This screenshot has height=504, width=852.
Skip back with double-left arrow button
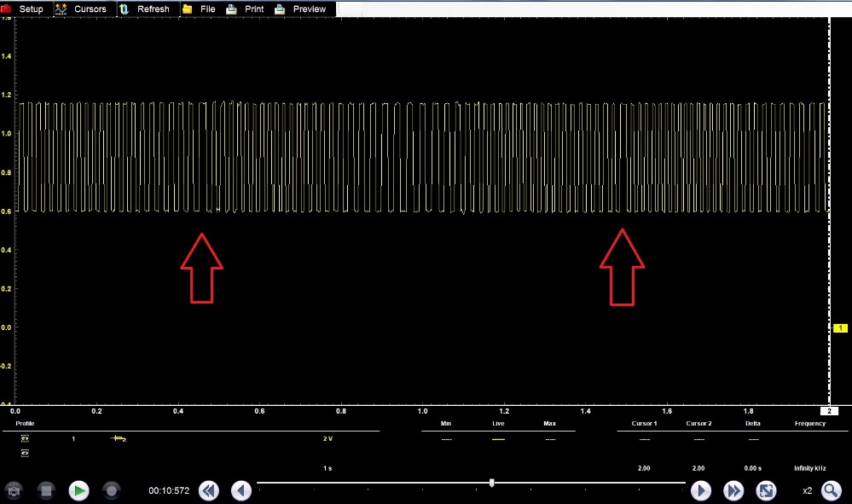tap(209, 490)
